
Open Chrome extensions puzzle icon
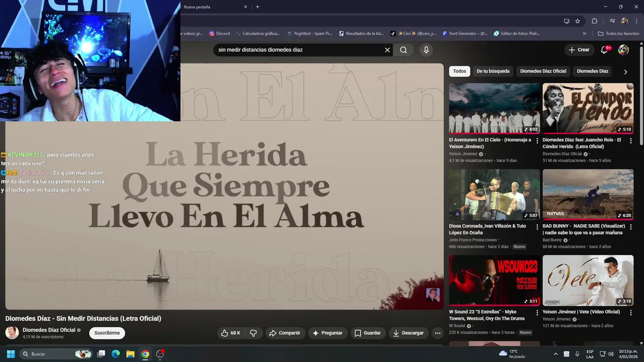594,21
